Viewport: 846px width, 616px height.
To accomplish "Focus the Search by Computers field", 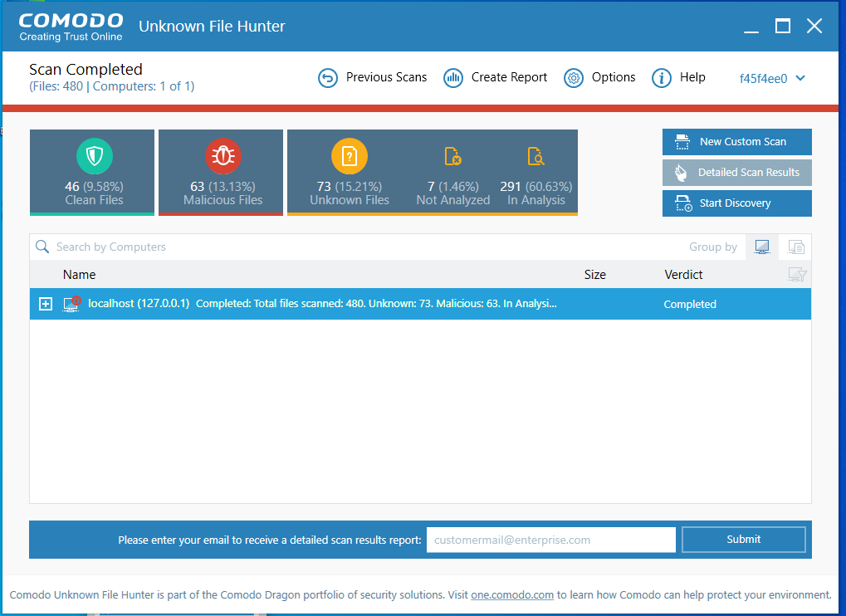I will click(356, 247).
